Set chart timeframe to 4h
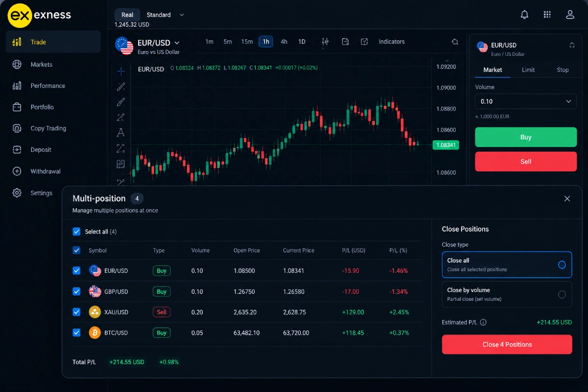Screen dimensions: 588x392 (284, 42)
